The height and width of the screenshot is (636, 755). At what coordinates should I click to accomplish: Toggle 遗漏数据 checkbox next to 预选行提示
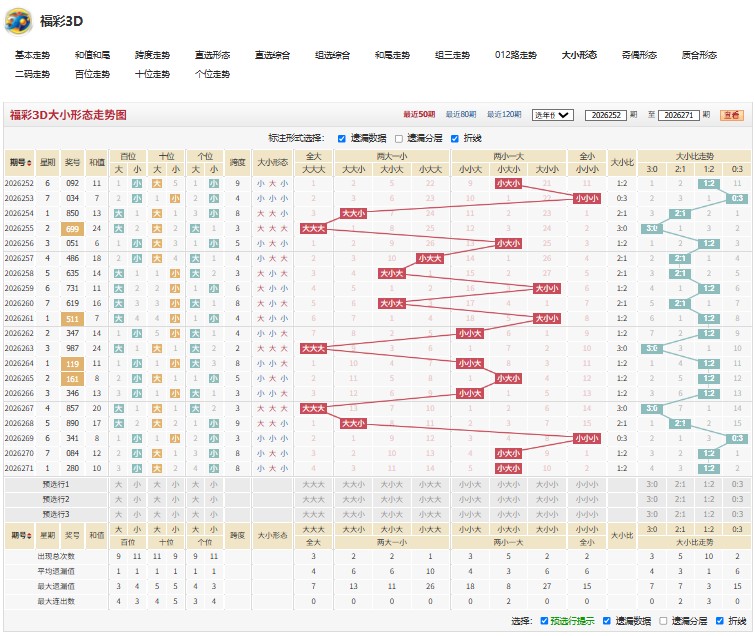[607, 621]
